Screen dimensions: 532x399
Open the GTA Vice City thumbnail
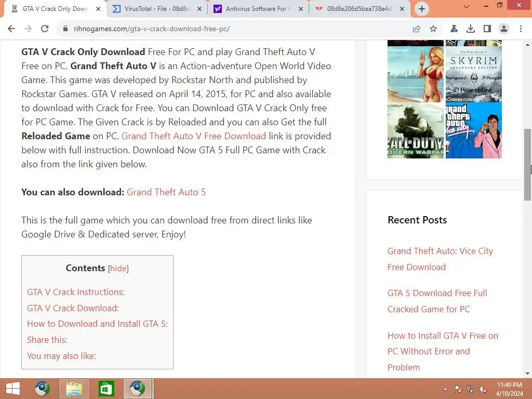point(474,130)
